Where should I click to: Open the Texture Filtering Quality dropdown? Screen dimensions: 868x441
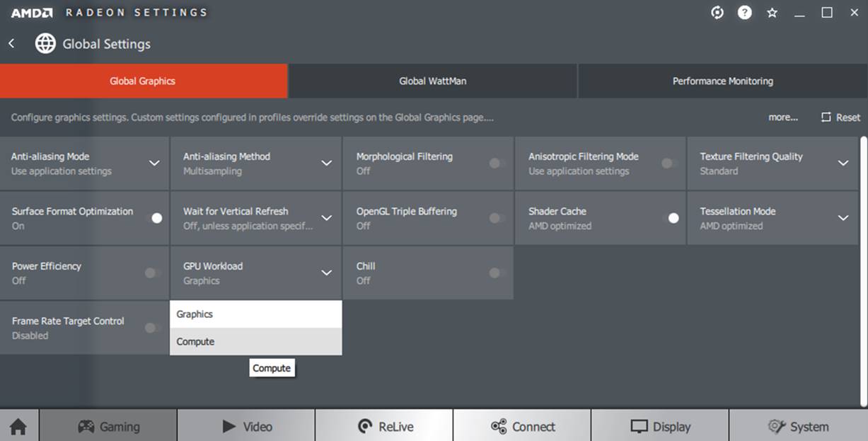coord(843,164)
